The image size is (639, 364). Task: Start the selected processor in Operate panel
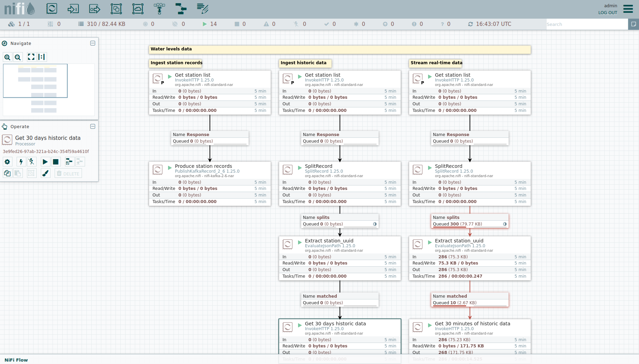tap(45, 162)
